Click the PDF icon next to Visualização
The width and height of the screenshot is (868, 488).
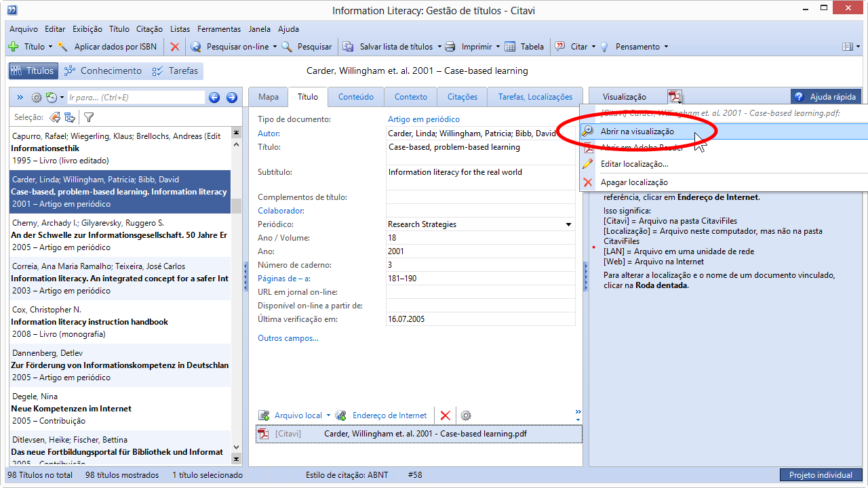click(x=674, y=97)
